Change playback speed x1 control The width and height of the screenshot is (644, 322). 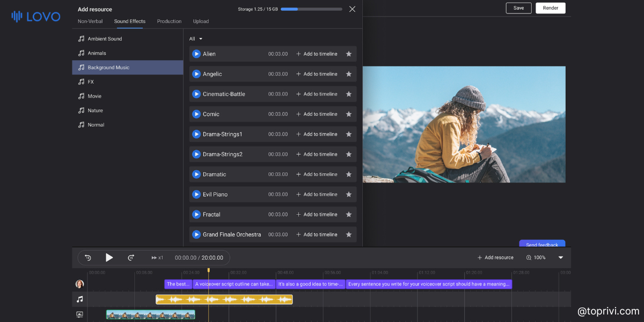click(x=157, y=258)
